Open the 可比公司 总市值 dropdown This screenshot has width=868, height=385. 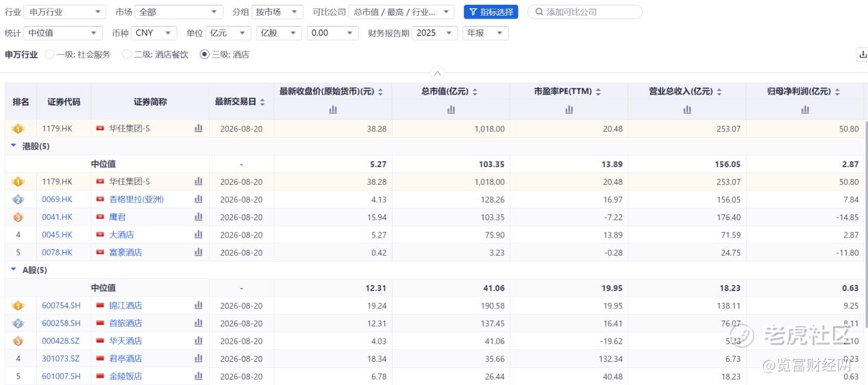point(401,12)
